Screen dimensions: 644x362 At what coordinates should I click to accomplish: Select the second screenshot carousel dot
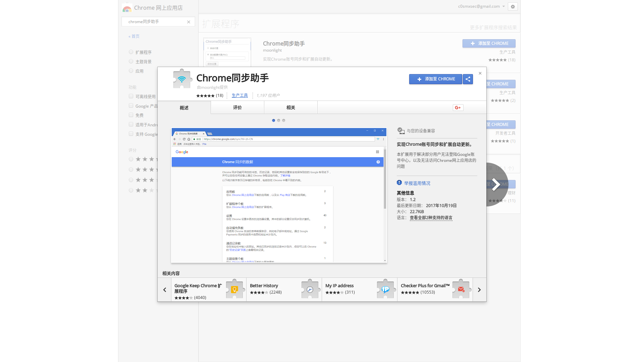[x=278, y=120]
